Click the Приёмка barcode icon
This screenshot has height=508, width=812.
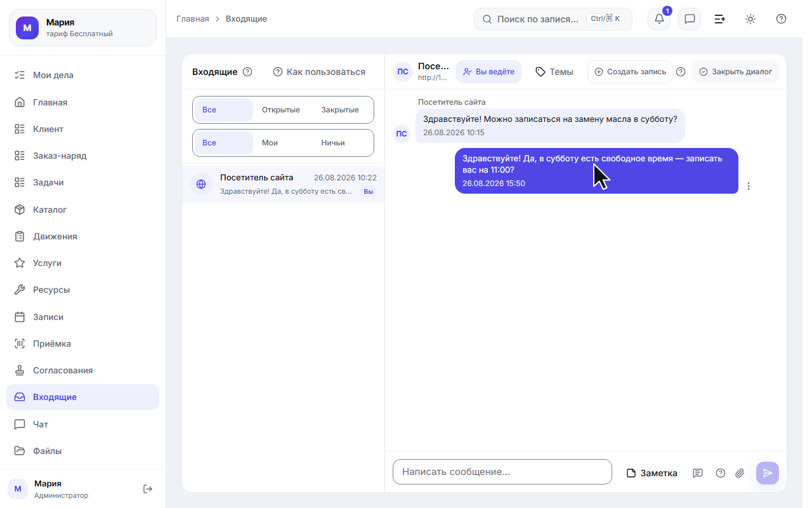click(20, 344)
